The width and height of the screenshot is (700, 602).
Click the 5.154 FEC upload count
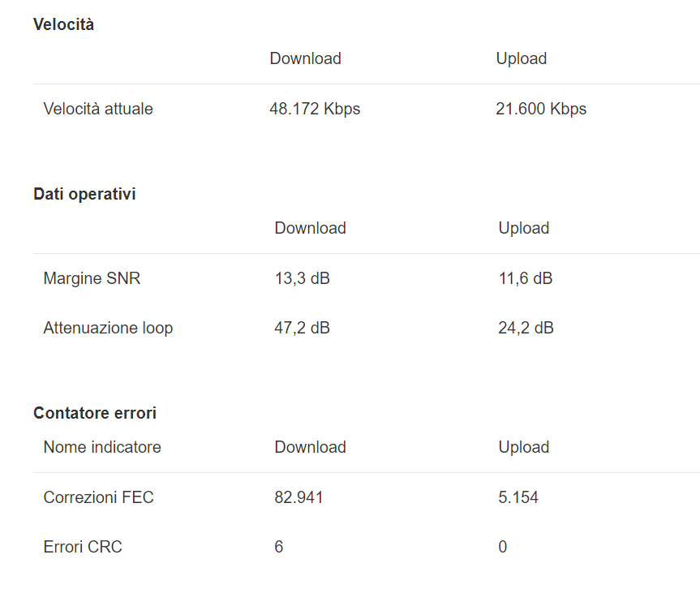click(x=518, y=497)
